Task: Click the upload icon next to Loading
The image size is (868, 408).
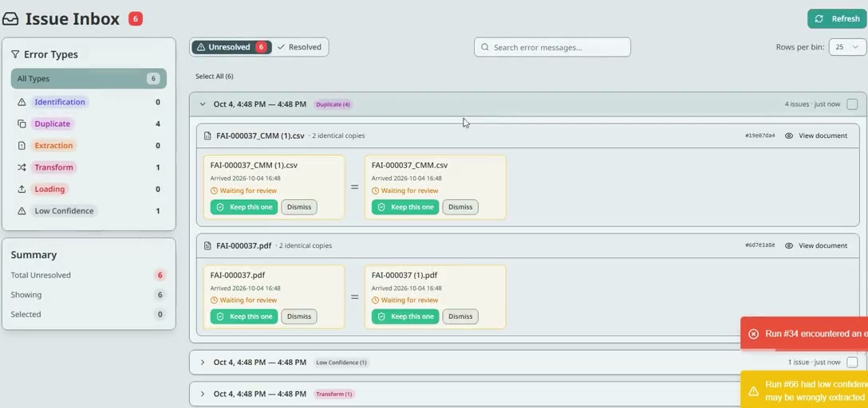Action: pyautogui.click(x=22, y=189)
